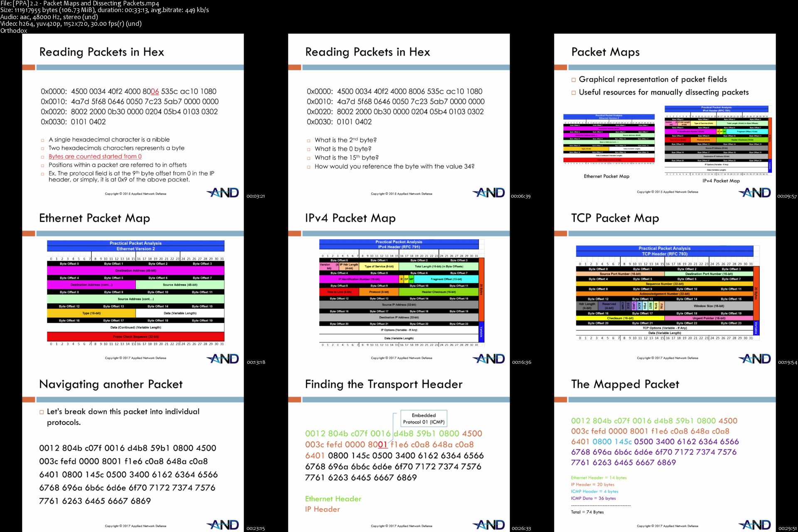
Task: Click the red 'Frame Check Sequence (32-bit)' field
Action: pyautogui.click(x=135, y=336)
